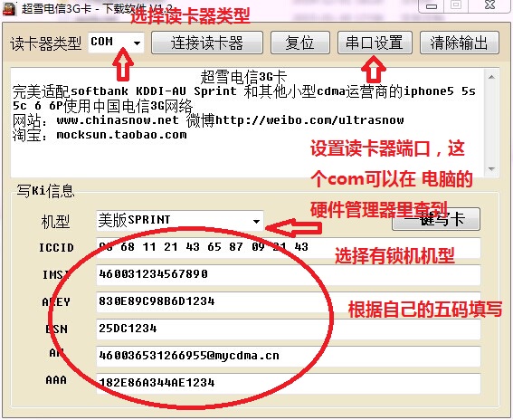Maximize the window
This screenshot has width=513, height=420.
tap(456, 5)
